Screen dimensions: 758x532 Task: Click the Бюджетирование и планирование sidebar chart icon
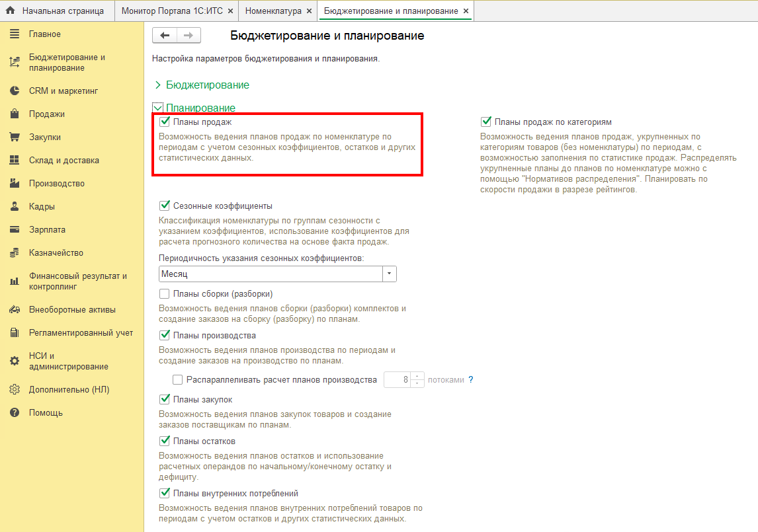pos(15,62)
